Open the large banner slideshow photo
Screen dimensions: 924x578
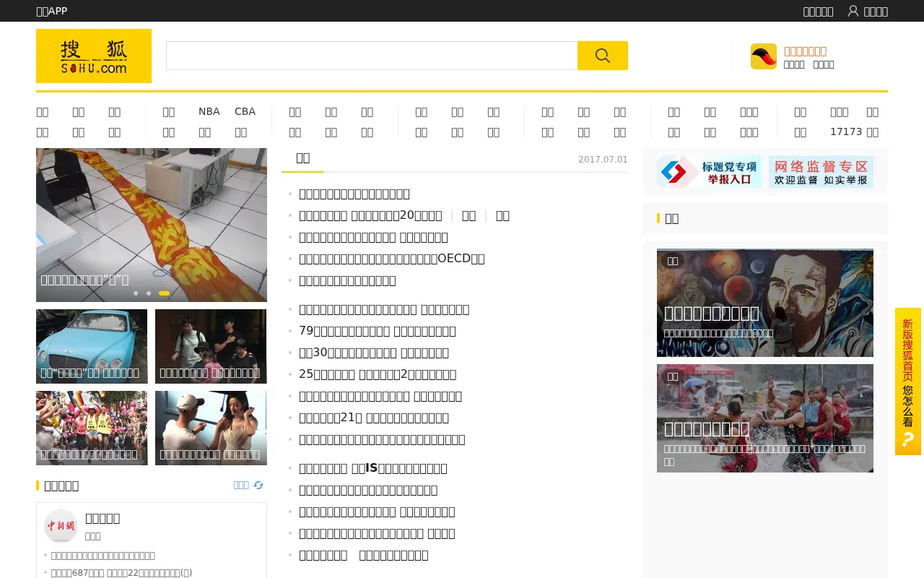pos(152,225)
